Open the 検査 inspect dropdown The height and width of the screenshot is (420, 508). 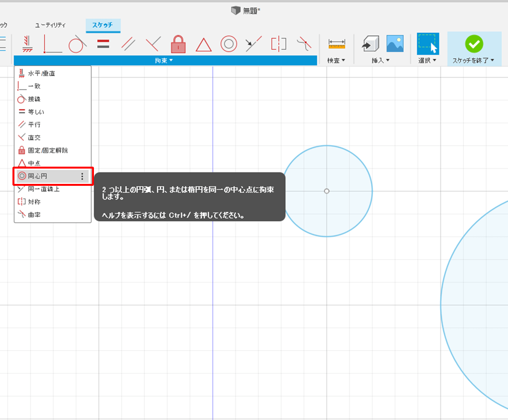coord(336,60)
